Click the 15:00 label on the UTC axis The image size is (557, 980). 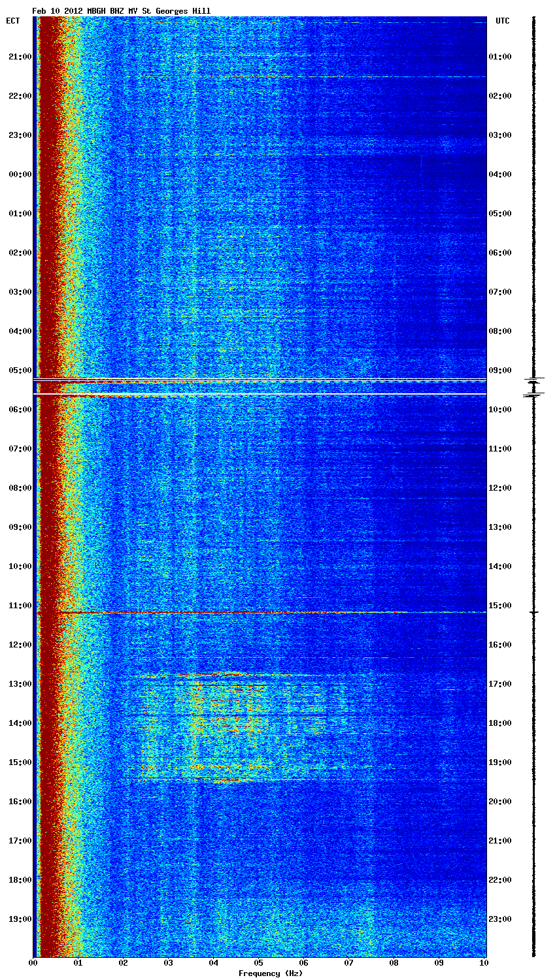[500, 606]
